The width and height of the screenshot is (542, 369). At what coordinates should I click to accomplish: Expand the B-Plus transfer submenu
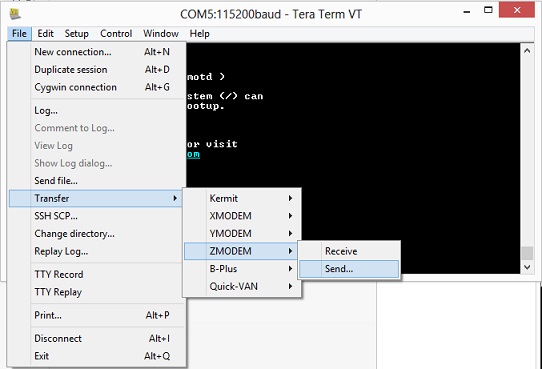(242, 269)
